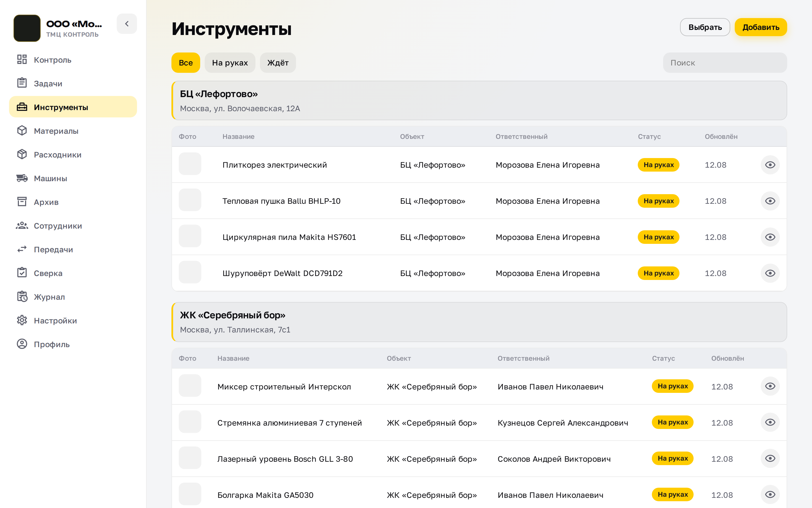Select the Все filter tab
Viewport: 812px width, 508px height.
click(x=186, y=63)
